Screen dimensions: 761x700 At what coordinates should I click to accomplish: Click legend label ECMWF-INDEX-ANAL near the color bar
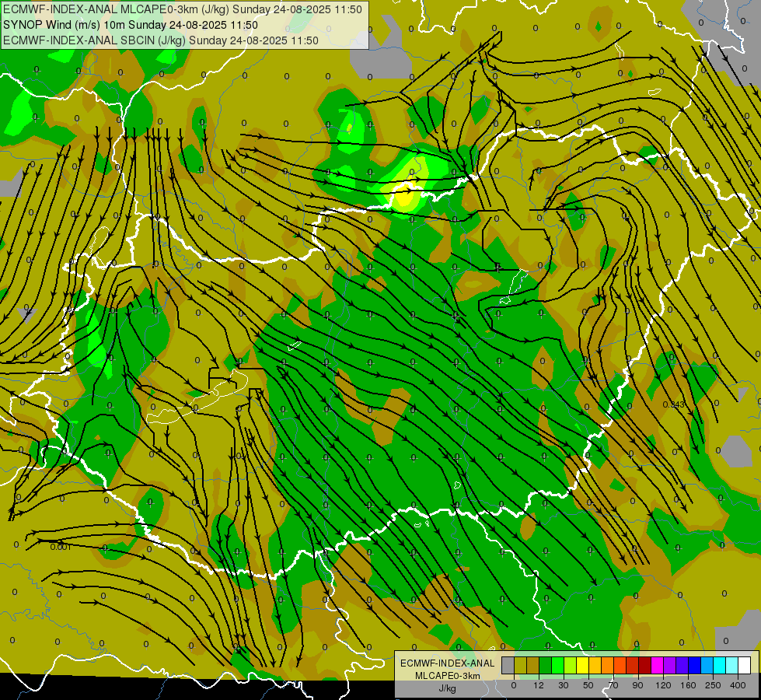tap(448, 663)
